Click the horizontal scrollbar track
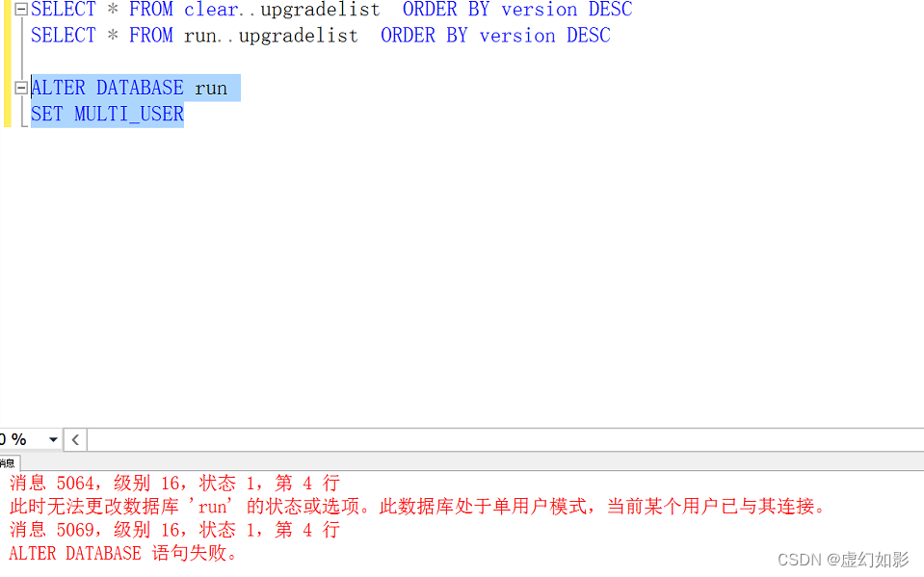924x577 pixels. point(482,438)
